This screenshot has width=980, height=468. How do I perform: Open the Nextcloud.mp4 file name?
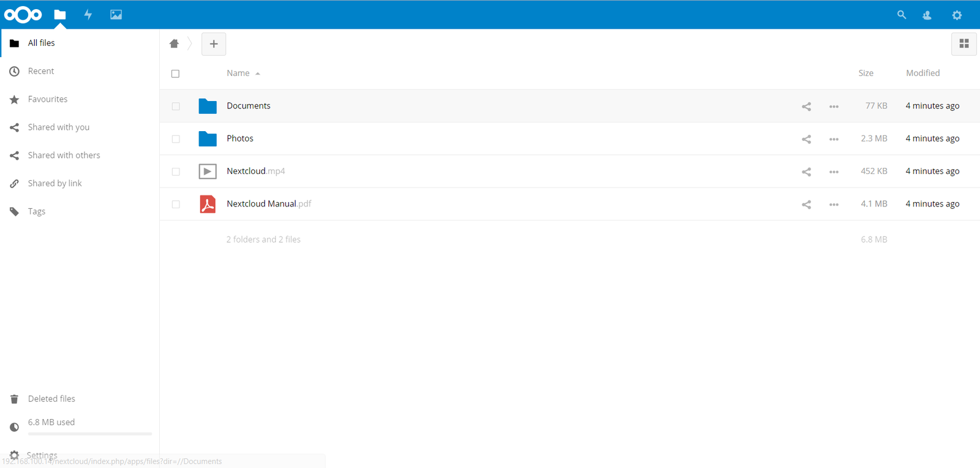255,171
